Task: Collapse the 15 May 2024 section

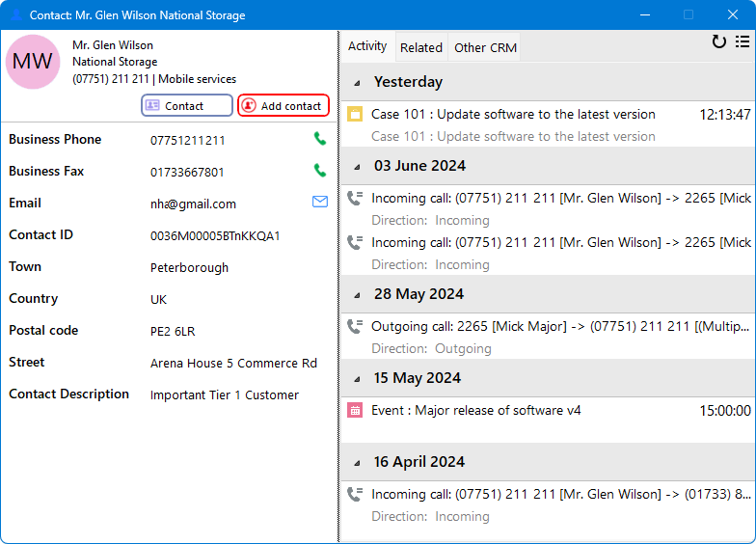Action: (358, 378)
